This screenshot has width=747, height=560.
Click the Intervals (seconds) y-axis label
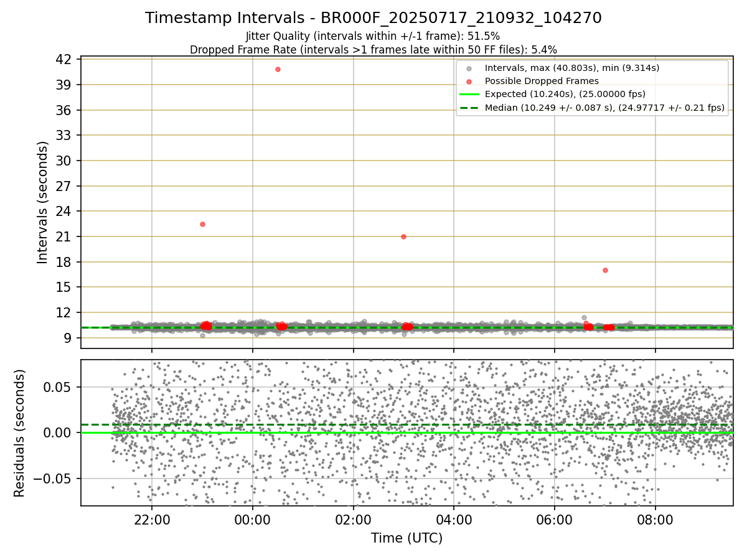(42, 202)
